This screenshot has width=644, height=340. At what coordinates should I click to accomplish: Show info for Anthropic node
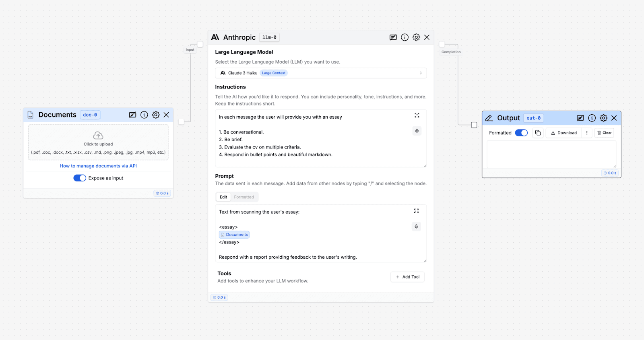pos(405,37)
